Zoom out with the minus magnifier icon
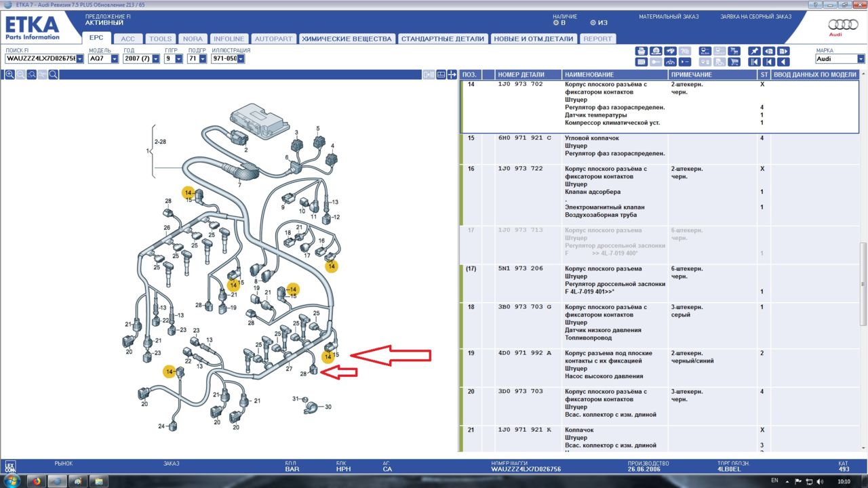868x488 pixels. pyautogui.click(x=20, y=75)
